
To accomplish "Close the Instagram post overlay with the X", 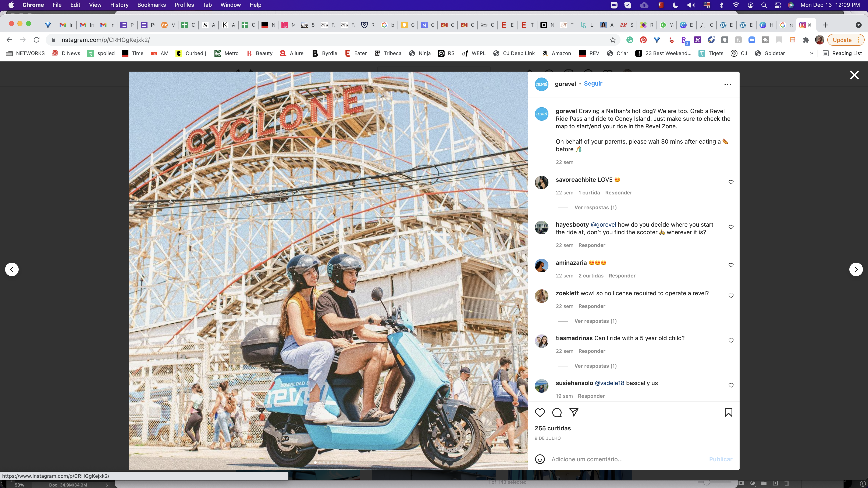I will 854,75.
